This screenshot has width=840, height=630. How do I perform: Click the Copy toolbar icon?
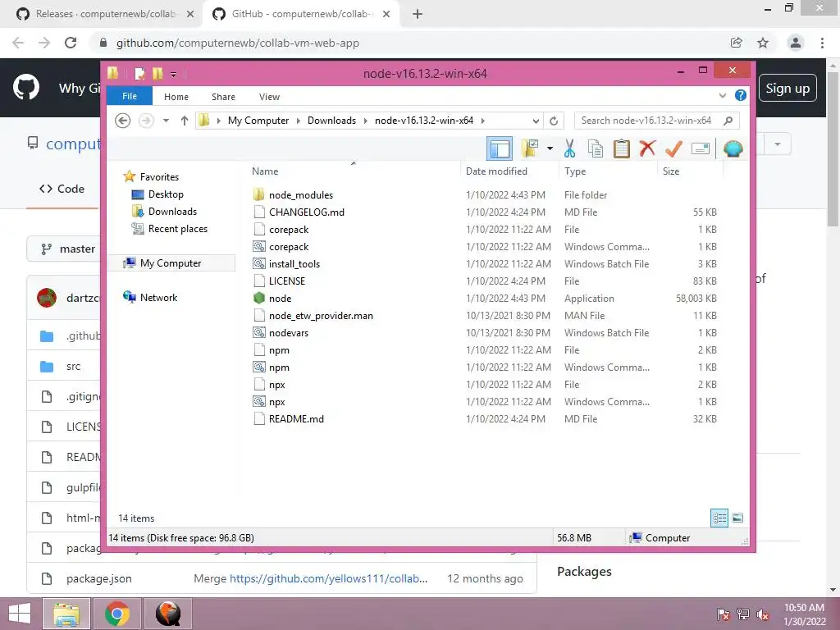pyautogui.click(x=596, y=148)
